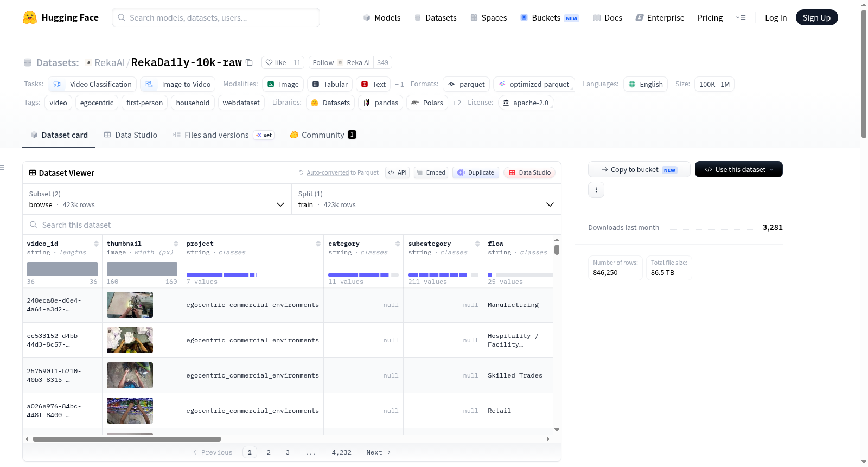
Task: Focus the Search this dataset field
Action: (292, 225)
